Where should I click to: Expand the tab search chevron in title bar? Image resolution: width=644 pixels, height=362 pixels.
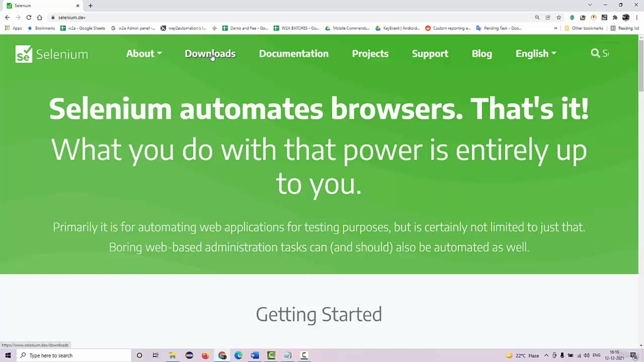(590, 5)
